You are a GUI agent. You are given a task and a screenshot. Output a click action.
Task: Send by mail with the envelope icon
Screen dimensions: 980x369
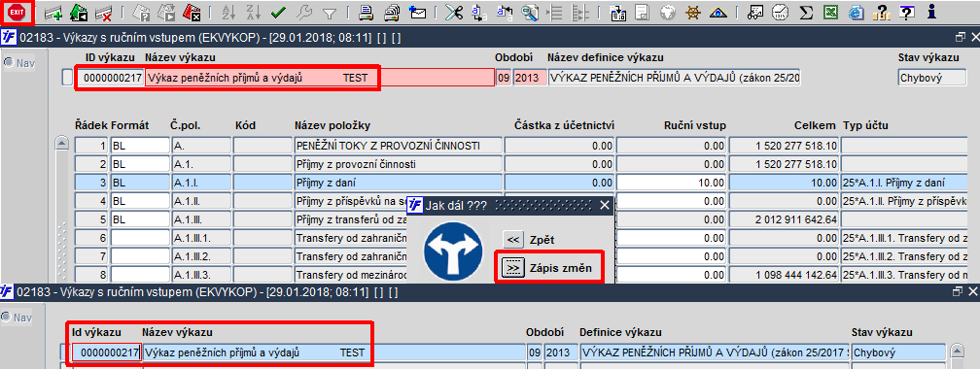point(416,12)
